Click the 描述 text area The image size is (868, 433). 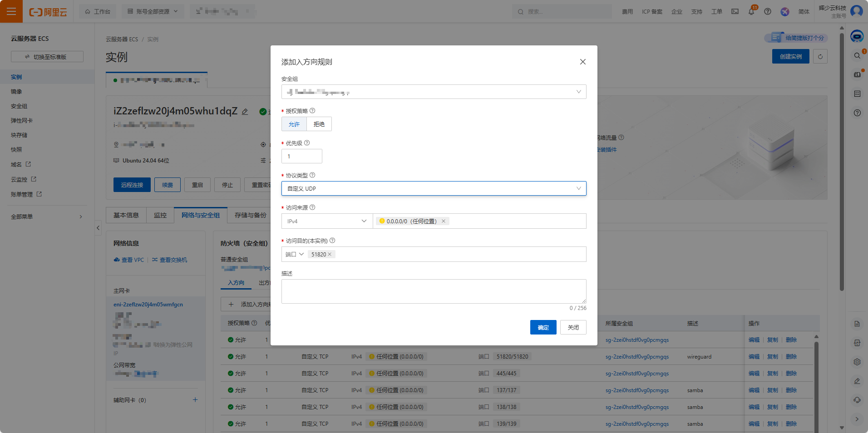(434, 291)
